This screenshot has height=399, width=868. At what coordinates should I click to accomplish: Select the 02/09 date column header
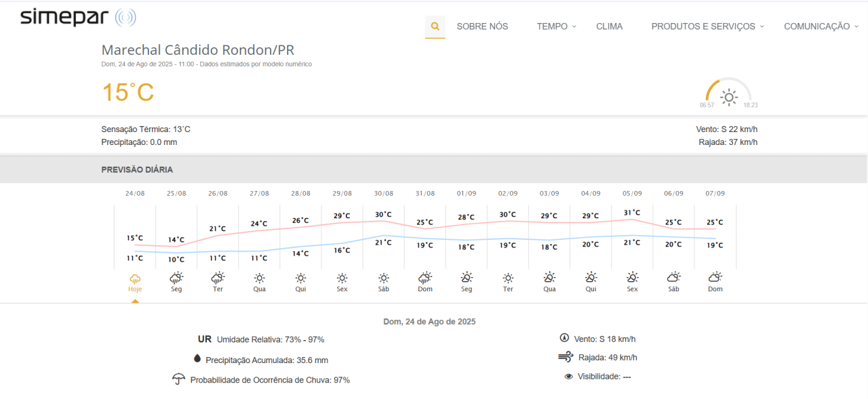(508, 193)
